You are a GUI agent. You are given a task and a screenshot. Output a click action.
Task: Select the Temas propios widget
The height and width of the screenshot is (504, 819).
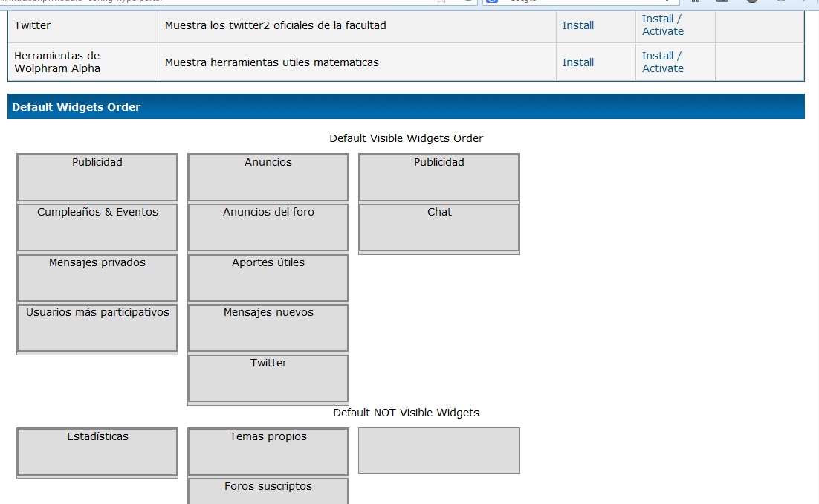(x=268, y=451)
